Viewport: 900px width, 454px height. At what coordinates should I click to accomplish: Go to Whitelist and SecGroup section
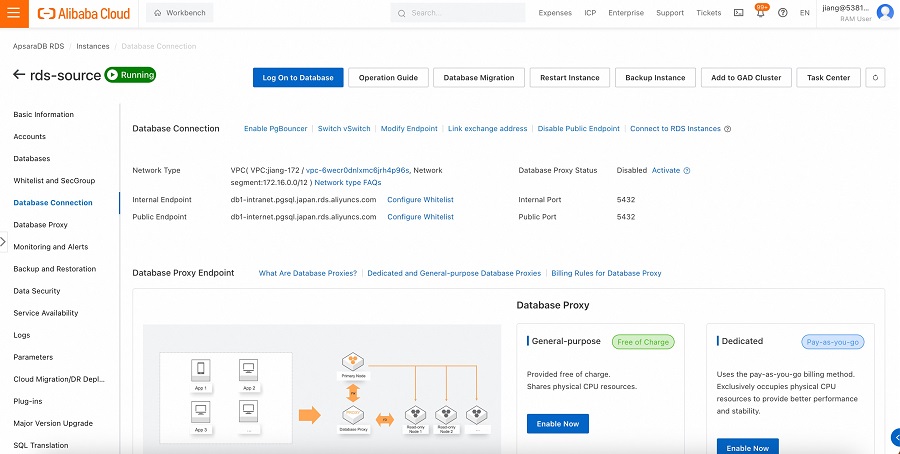point(54,181)
